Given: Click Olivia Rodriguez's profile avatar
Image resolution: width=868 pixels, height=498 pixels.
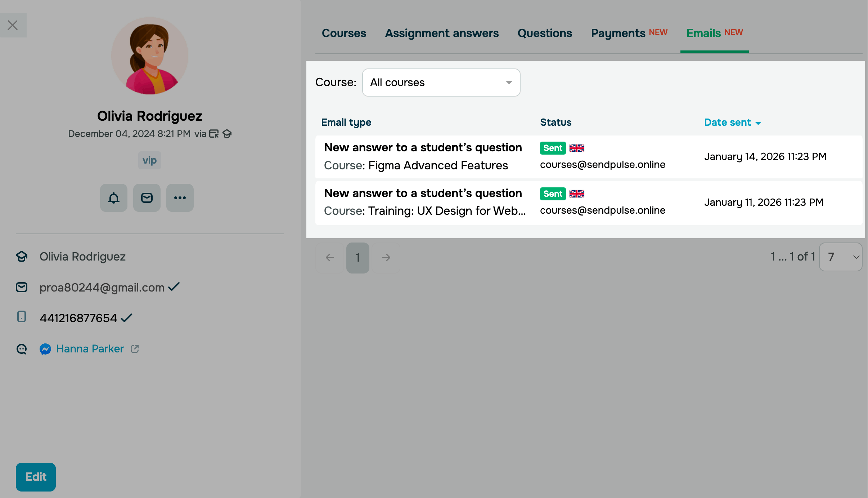Looking at the screenshot, I should (x=150, y=56).
